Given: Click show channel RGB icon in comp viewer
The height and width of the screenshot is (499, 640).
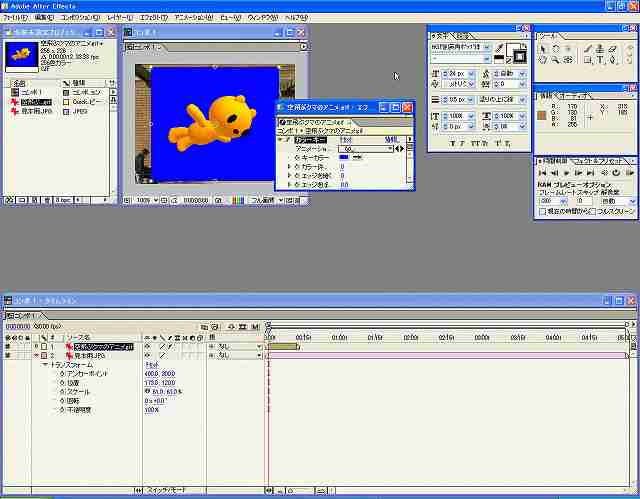Looking at the screenshot, I should (238, 200).
